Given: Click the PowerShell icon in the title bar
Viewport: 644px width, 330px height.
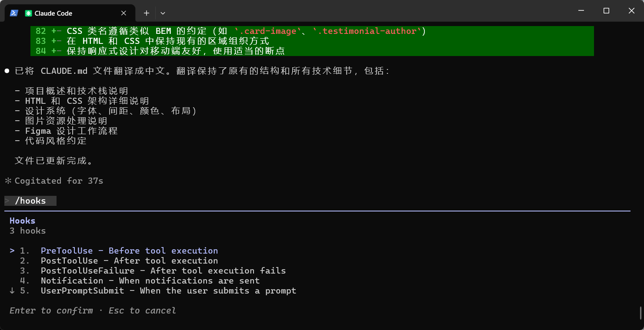Looking at the screenshot, I should coord(13,13).
